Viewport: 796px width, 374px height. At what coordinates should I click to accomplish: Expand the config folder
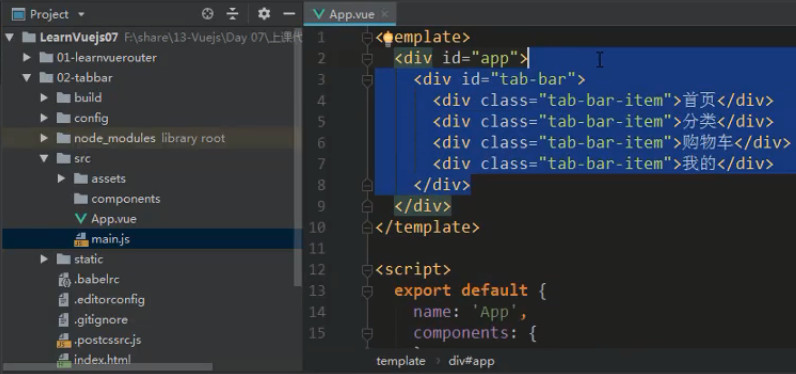coord(44,118)
